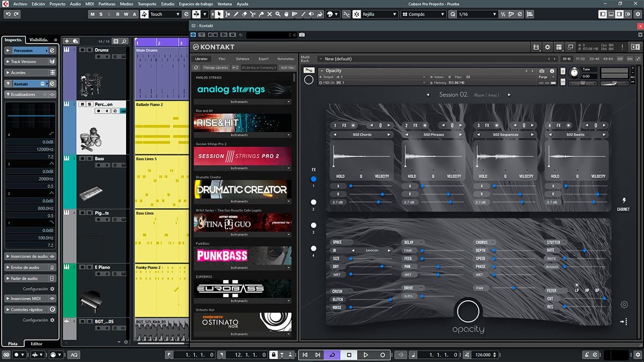Select the Erase tool
This screenshot has height=362, width=644.
coord(245,14)
